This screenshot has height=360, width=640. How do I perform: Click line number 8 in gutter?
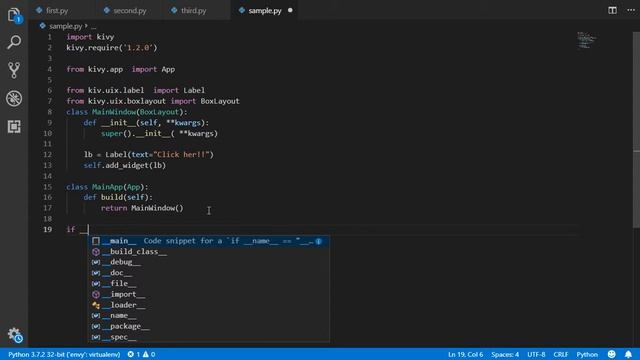(49, 112)
